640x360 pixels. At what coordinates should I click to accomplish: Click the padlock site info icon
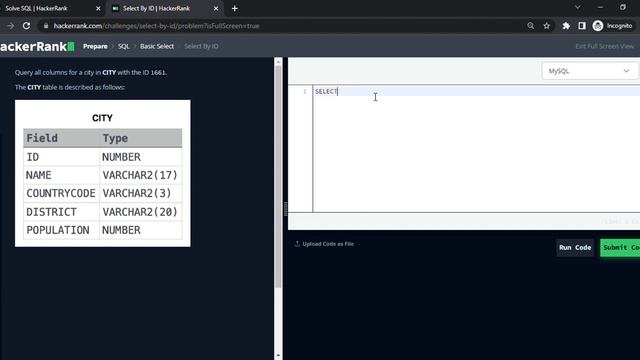pyautogui.click(x=46, y=26)
